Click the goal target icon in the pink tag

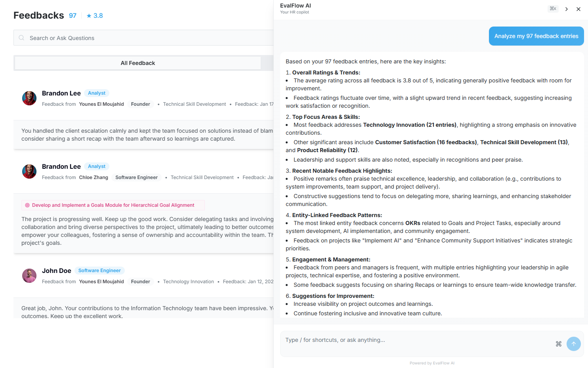[27, 205]
